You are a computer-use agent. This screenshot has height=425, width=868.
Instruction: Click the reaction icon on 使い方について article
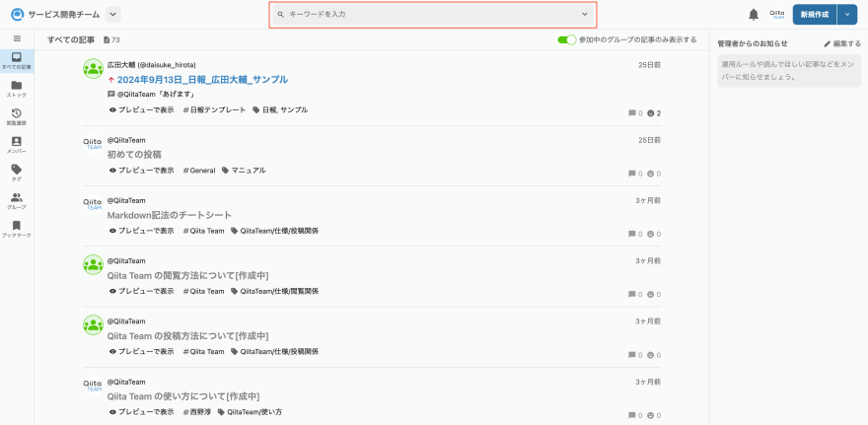650,415
